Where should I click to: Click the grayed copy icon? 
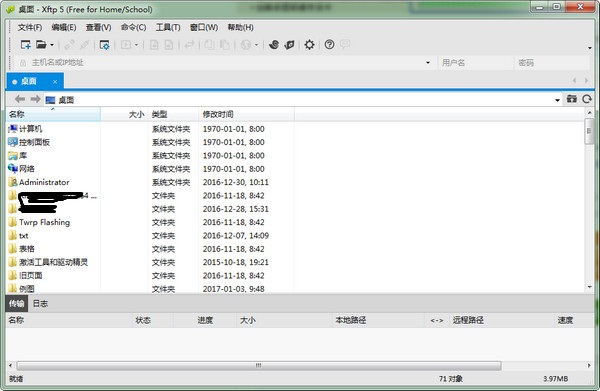(209, 45)
